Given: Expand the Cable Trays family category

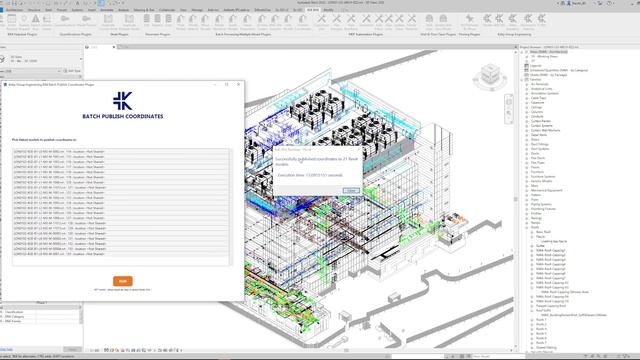Looking at the screenshot, I should [527, 98].
